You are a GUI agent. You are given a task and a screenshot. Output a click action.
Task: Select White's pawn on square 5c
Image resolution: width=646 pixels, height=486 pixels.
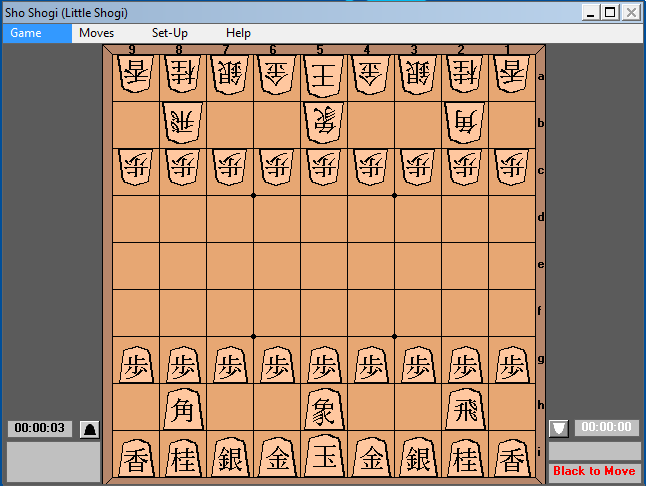[x=324, y=167]
